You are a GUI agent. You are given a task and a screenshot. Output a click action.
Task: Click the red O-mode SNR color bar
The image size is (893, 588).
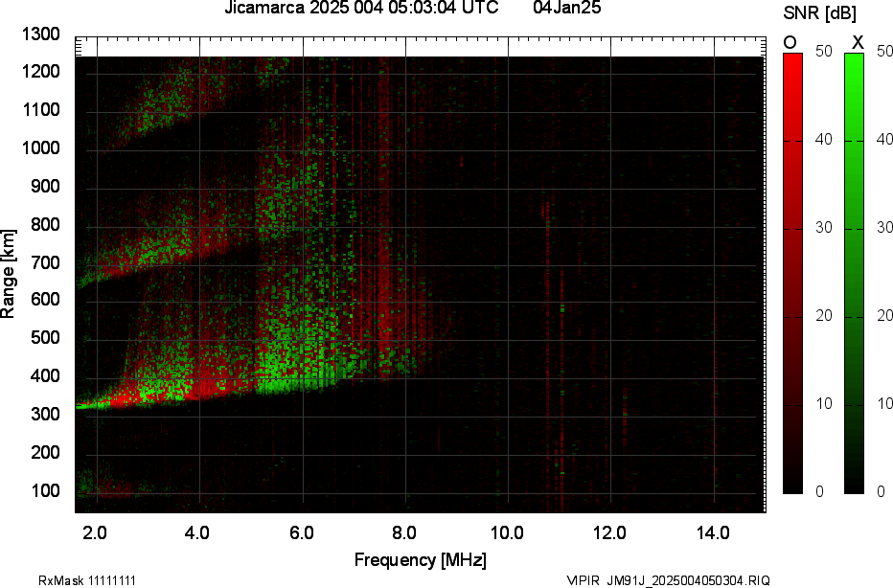[x=792, y=273]
